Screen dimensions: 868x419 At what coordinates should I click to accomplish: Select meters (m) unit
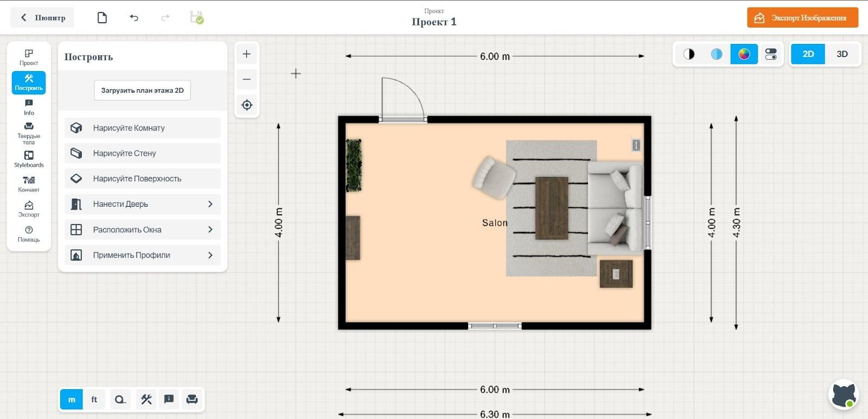pyautogui.click(x=72, y=399)
